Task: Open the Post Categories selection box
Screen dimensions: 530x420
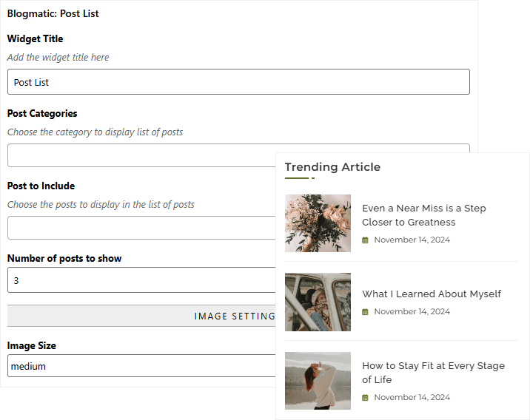Action: click(141, 155)
